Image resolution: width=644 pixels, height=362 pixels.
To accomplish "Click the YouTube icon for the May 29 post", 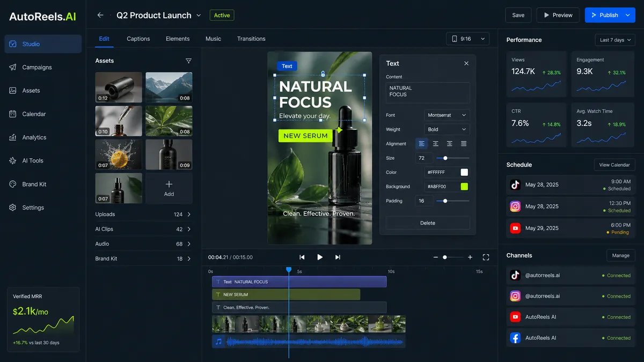I will [x=515, y=228].
